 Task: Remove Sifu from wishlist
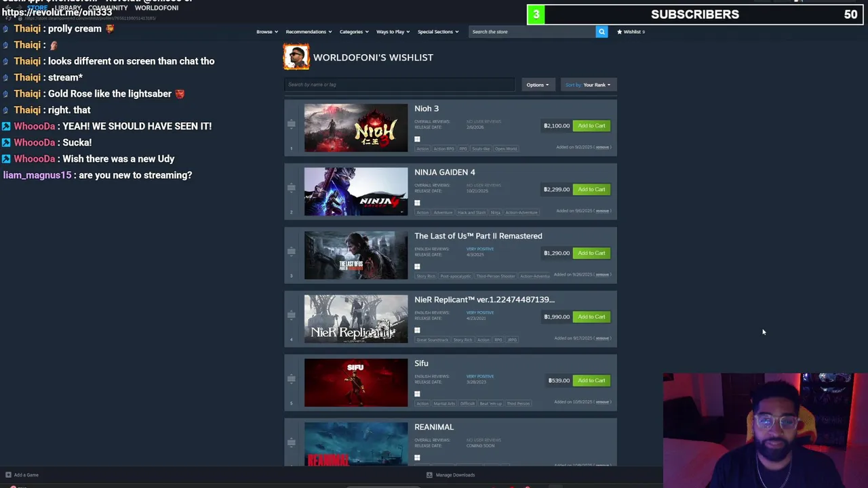602,402
